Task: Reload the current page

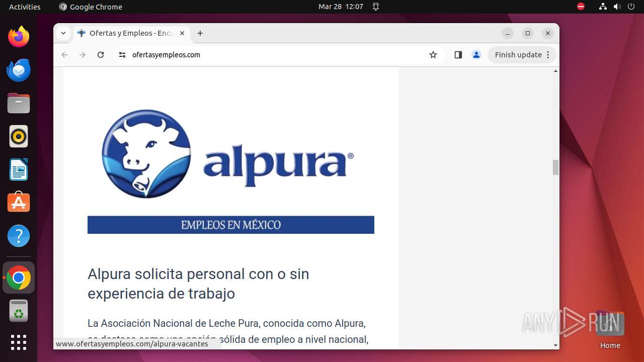Action: [x=101, y=55]
